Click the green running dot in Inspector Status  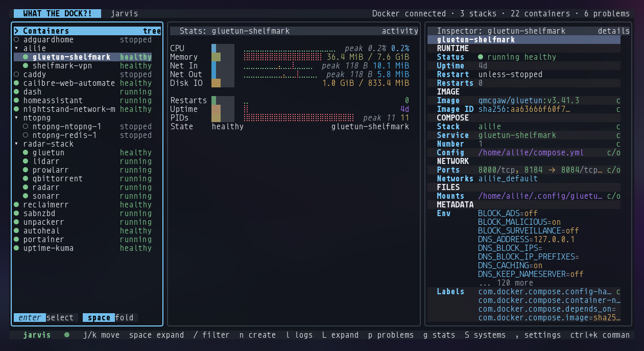(481, 57)
